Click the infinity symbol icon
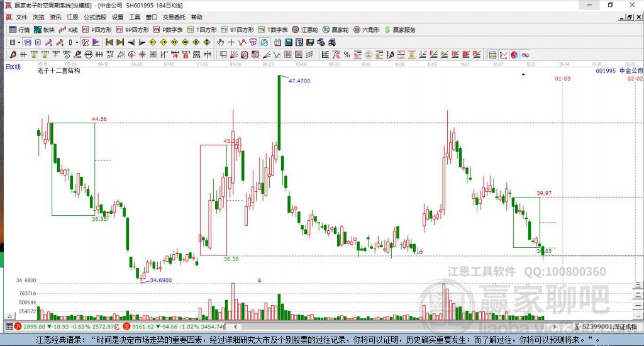644x346 pixels. tap(525, 55)
